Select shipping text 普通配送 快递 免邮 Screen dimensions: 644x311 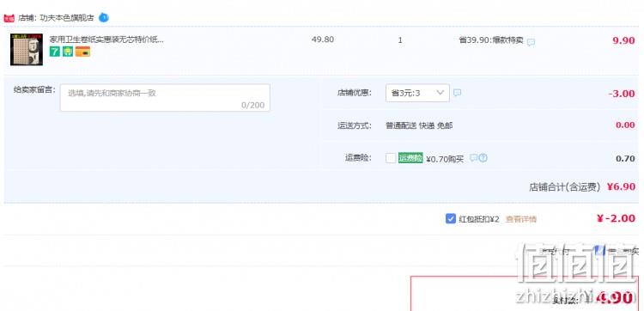pyautogui.click(x=419, y=125)
